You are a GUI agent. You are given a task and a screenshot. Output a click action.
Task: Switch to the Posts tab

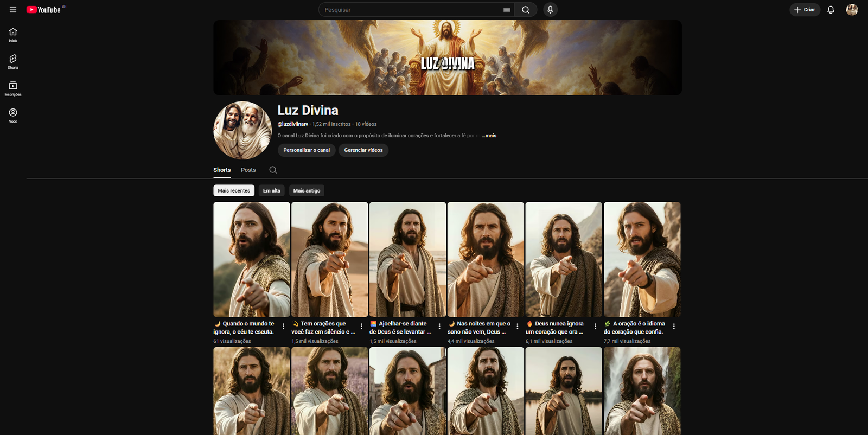pyautogui.click(x=248, y=170)
